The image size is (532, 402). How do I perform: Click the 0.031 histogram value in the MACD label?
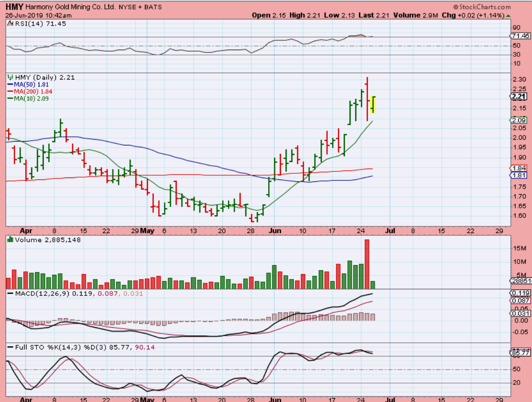coord(133,294)
